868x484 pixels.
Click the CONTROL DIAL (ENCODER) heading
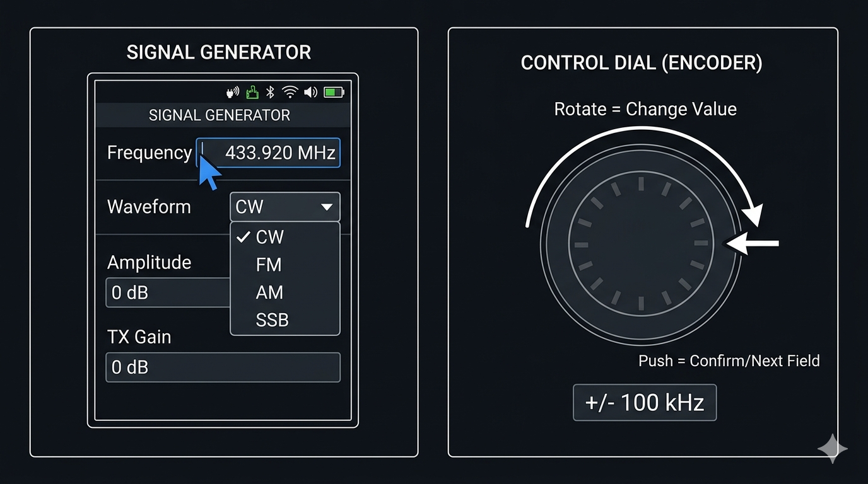[x=642, y=63]
